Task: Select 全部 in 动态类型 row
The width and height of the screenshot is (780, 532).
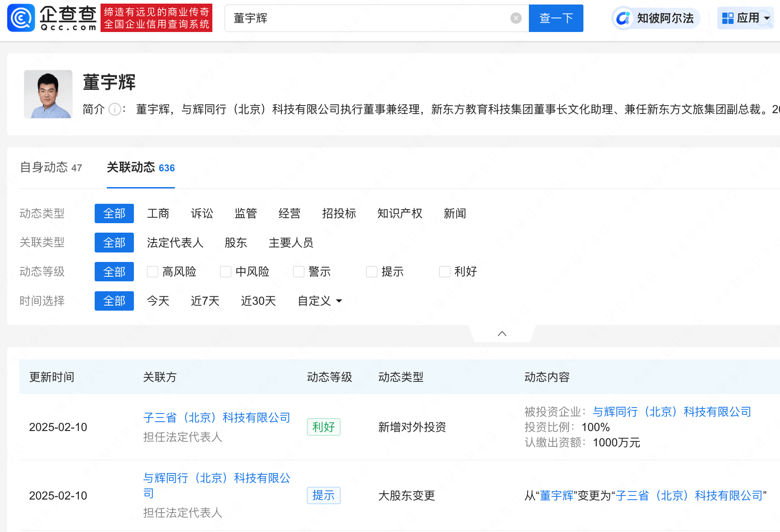Action: point(114,214)
